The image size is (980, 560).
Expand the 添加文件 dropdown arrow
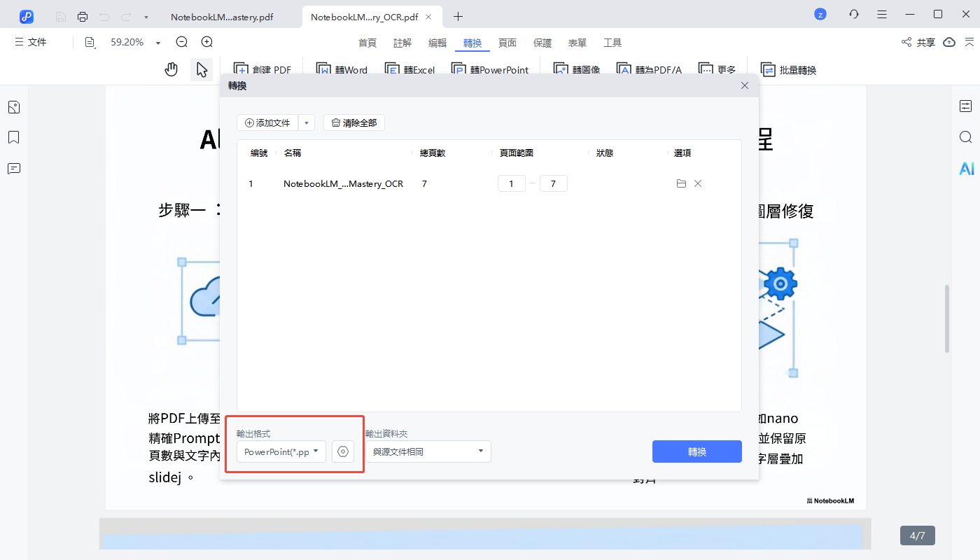pos(306,122)
